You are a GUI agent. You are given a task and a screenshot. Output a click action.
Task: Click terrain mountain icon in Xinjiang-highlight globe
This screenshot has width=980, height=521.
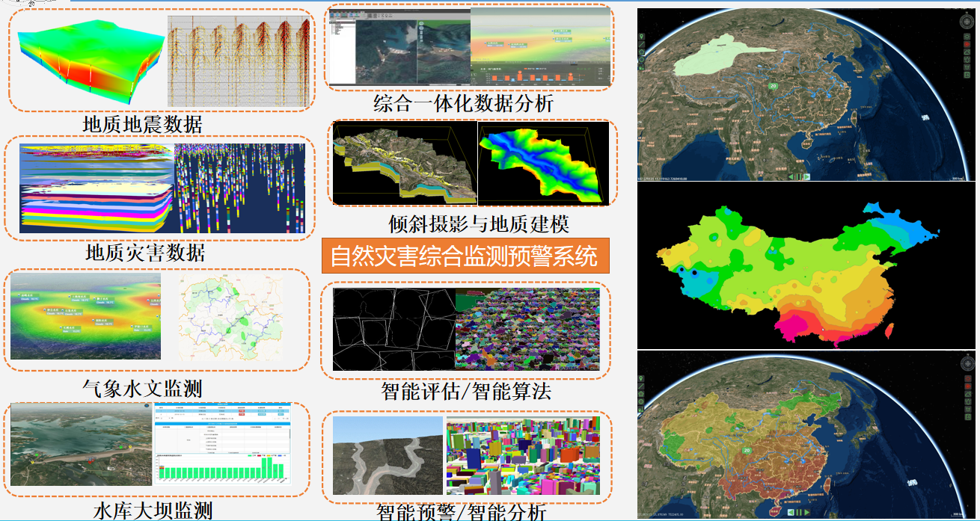[x=967, y=52]
